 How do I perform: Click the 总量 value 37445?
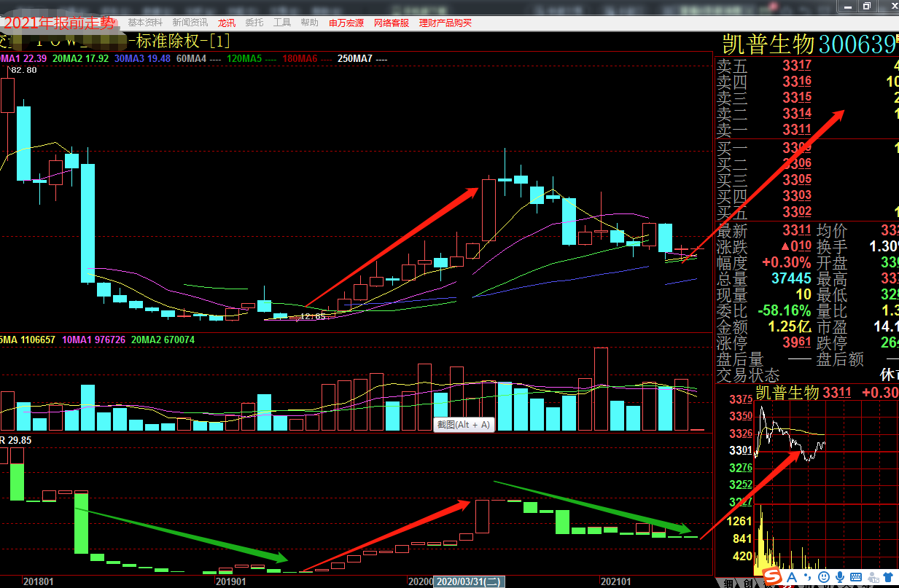tap(792, 279)
